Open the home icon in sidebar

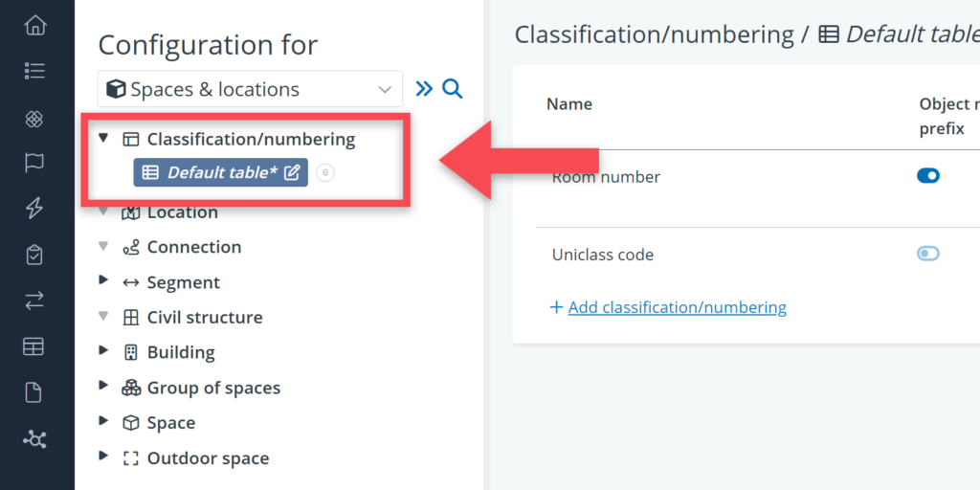[35, 26]
